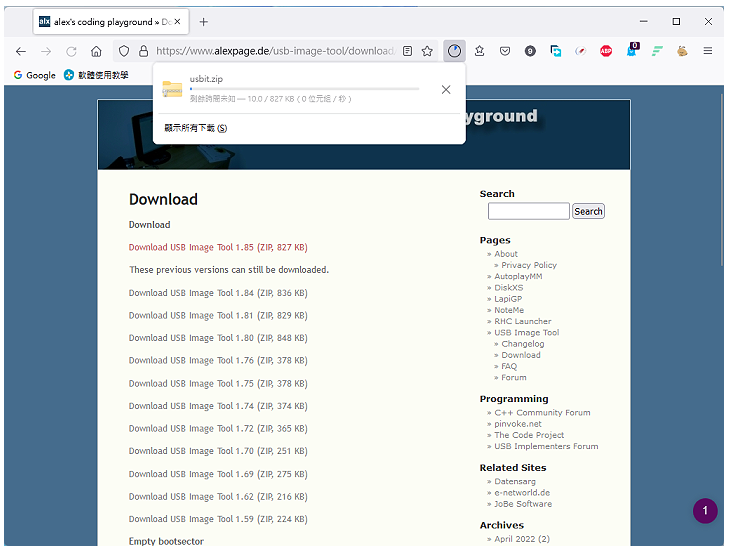Screen dimensions: 731x550
Task: Open the Forum subpage link
Action: [514, 377]
